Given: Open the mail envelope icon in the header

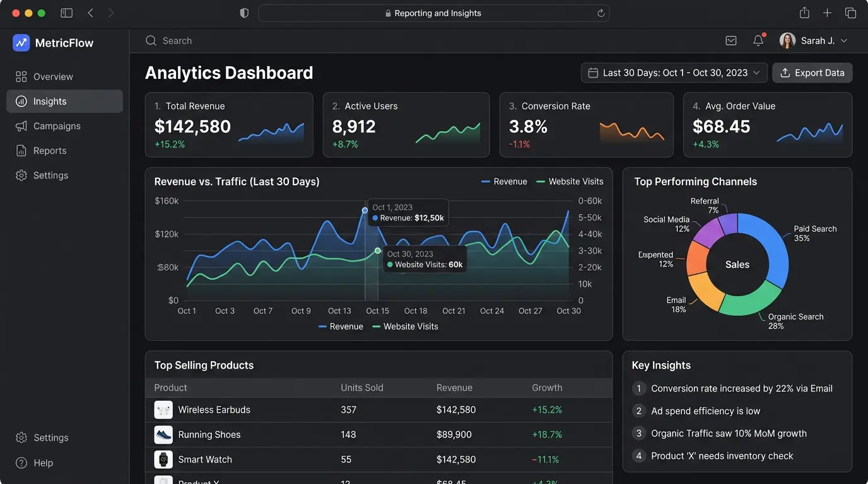Looking at the screenshot, I should tap(731, 41).
